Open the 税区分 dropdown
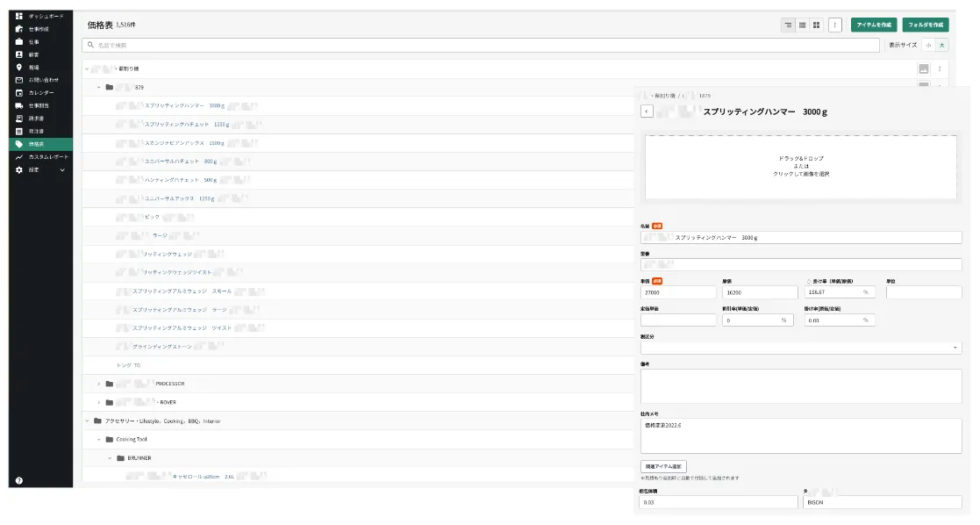980x525 pixels. point(801,348)
